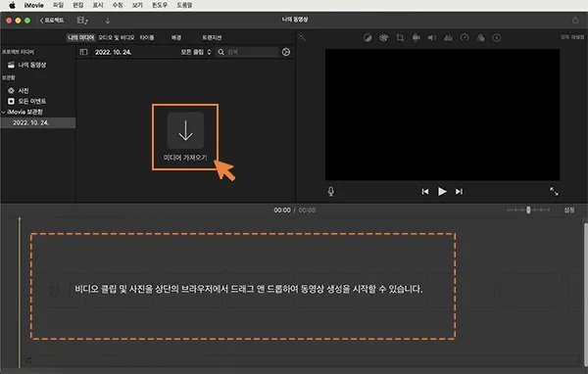The width and height of the screenshot is (588, 374).
Task: Switch to the 타이틀 tab
Action: [147, 37]
